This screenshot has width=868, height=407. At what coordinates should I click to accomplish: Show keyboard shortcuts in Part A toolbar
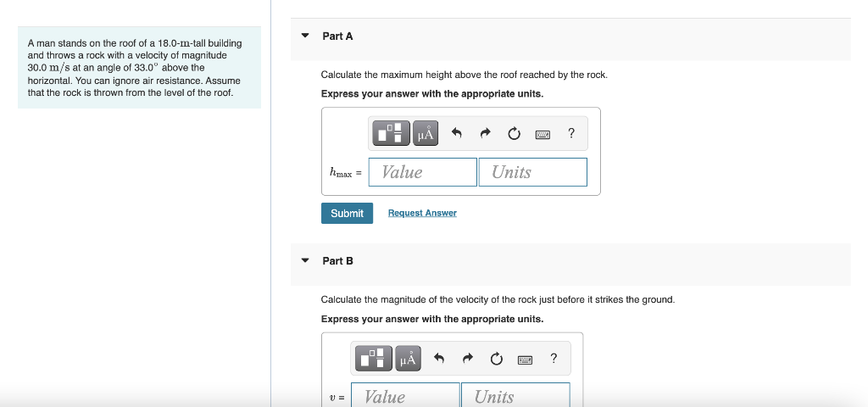click(542, 134)
